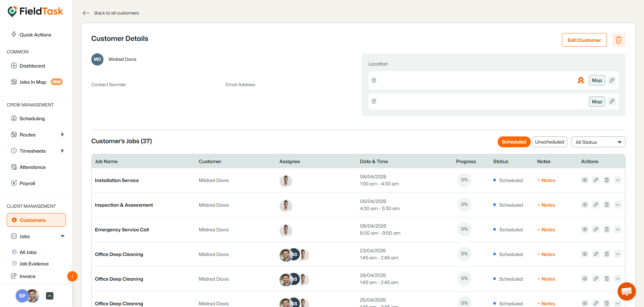Expand the Inspection & Assessment row
This screenshot has width=644, height=307.
pos(618,205)
